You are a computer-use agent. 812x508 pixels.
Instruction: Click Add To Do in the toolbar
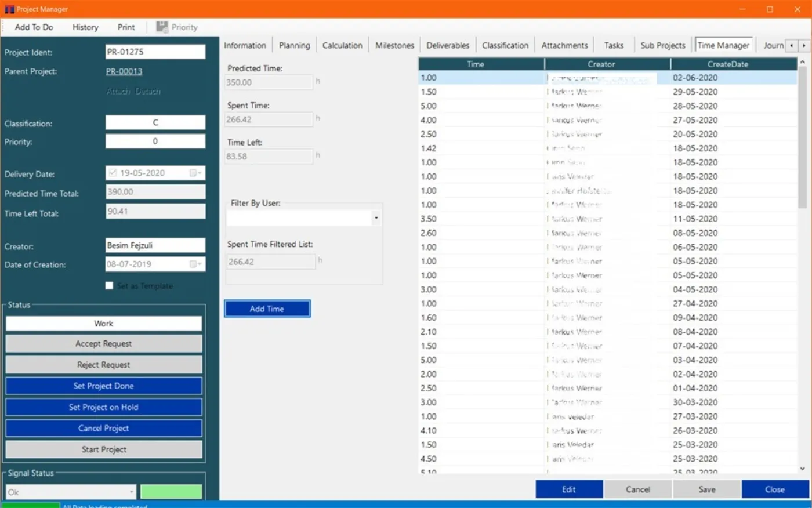pyautogui.click(x=34, y=27)
